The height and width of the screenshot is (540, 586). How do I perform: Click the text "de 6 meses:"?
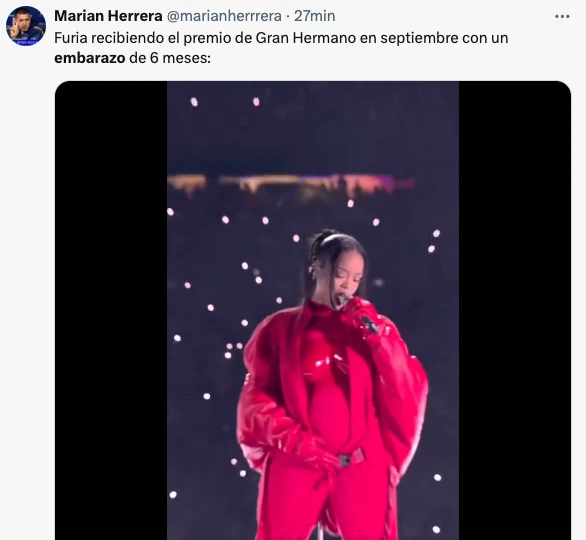(170, 58)
